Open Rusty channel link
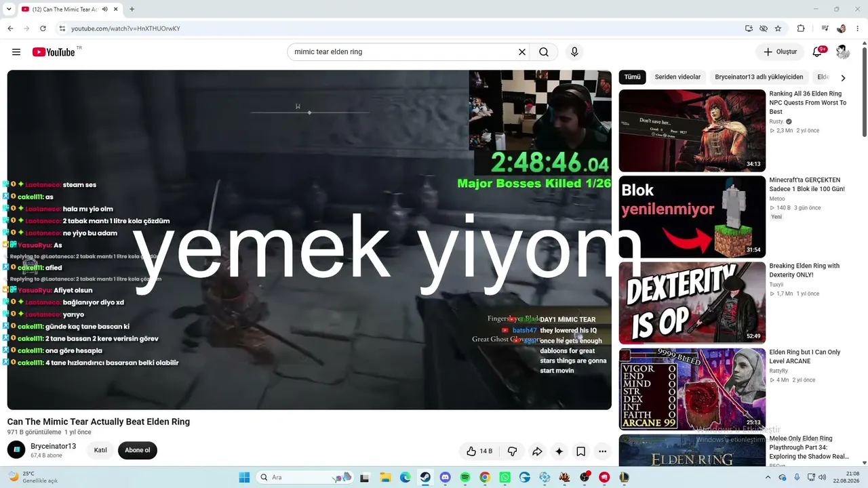This screenshot has width=868, height=488. click(x=776, y=121)
